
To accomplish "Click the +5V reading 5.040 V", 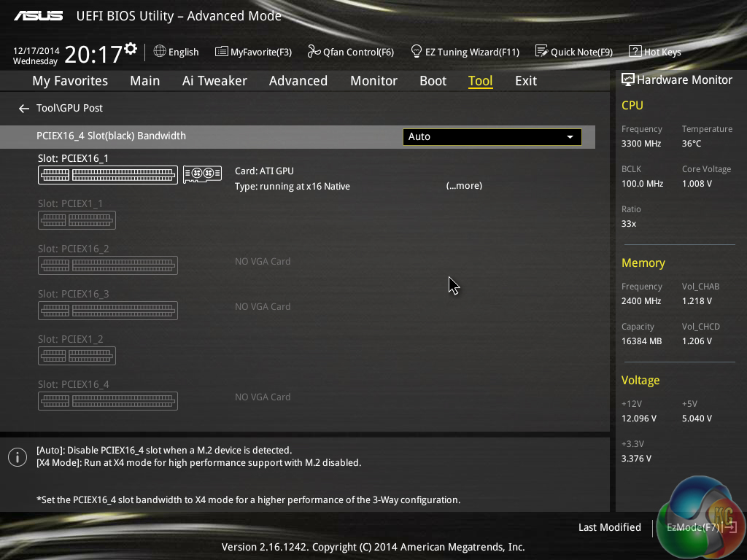I will tap(697, 418).
